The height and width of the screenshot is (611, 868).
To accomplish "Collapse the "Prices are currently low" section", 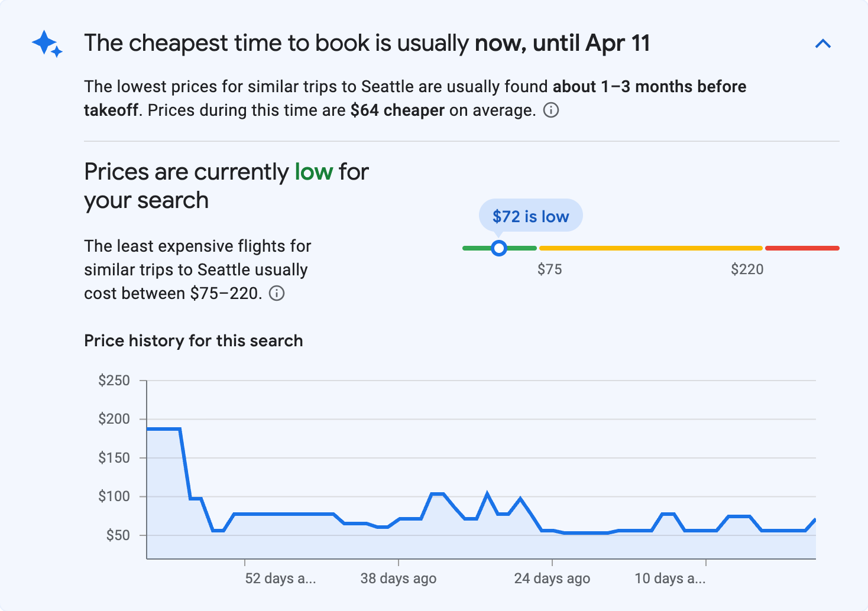I will [823, 43].
